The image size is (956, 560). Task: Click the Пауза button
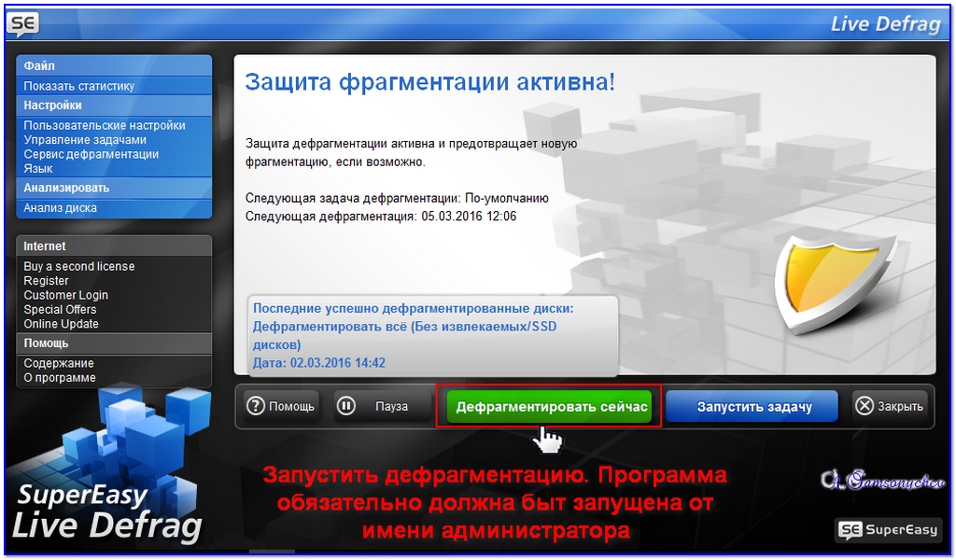pyautogui.click(x=382, y=406)
